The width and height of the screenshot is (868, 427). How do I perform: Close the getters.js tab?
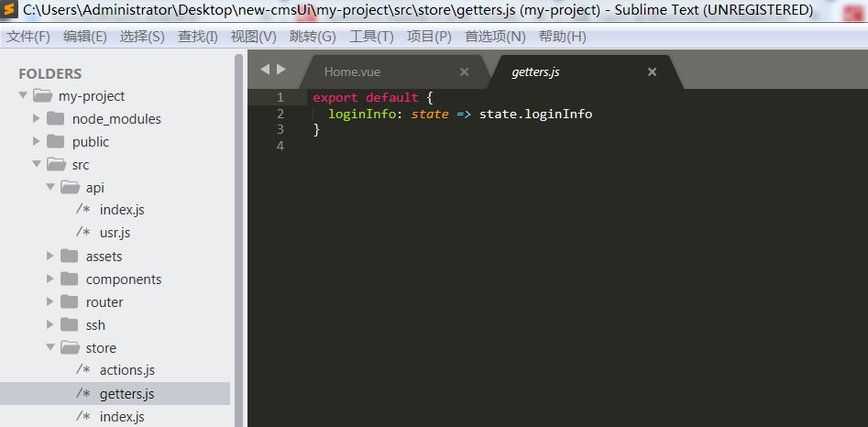pos(652,71)
